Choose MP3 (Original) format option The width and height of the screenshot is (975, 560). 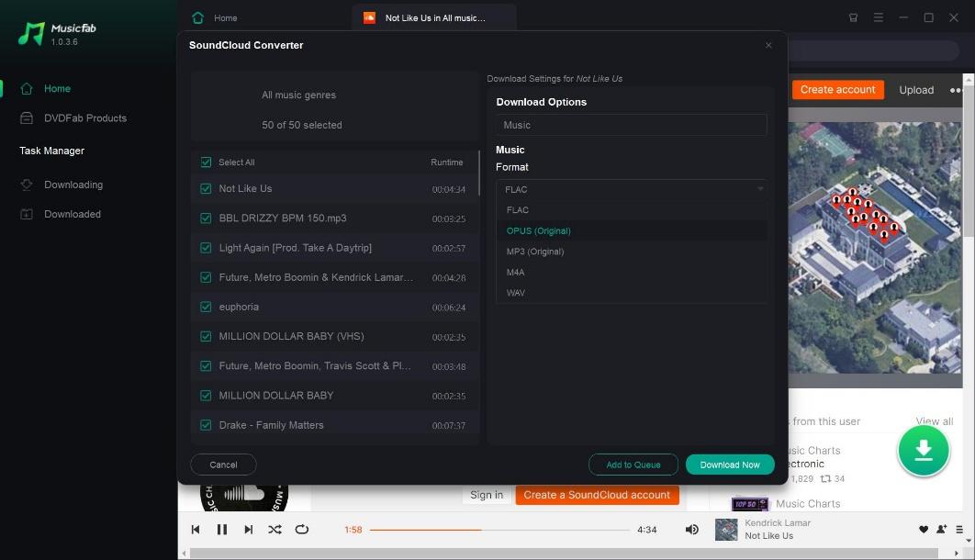point(631,252)
